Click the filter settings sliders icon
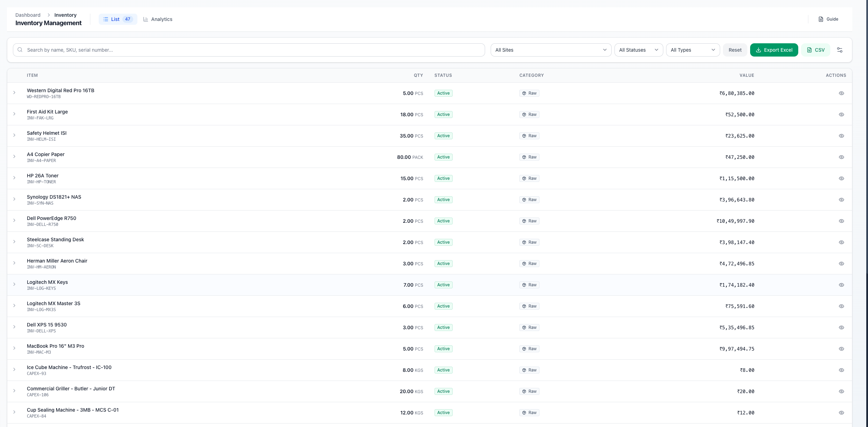This screenshot has width=868, height=427. tap(840, 50)
